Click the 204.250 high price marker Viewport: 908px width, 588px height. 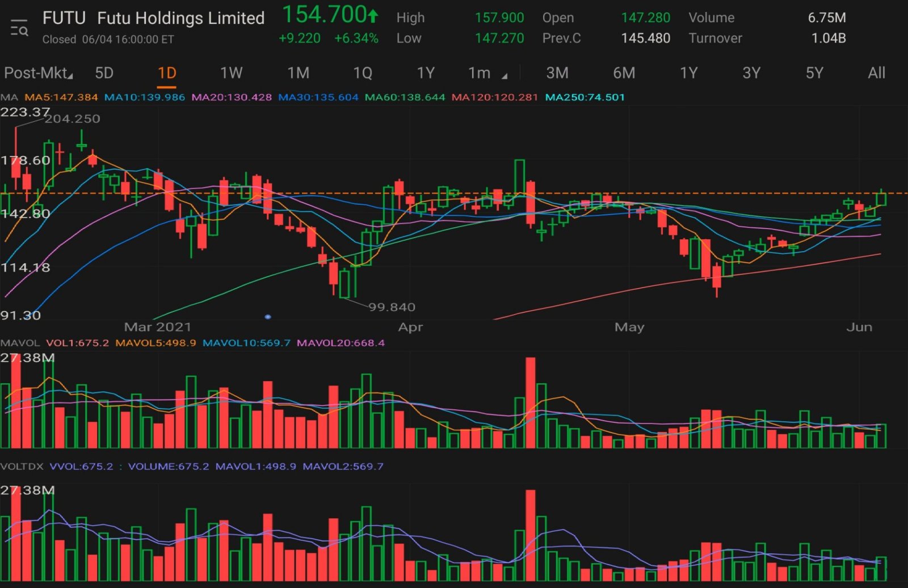[x=73, y=119]
